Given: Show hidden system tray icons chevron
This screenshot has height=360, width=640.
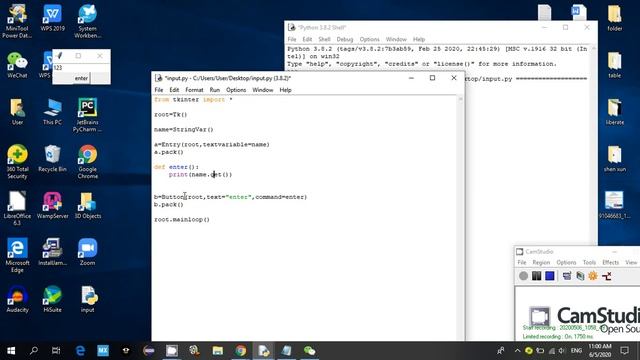Looking at the screenshot, I should pos(517,351).
